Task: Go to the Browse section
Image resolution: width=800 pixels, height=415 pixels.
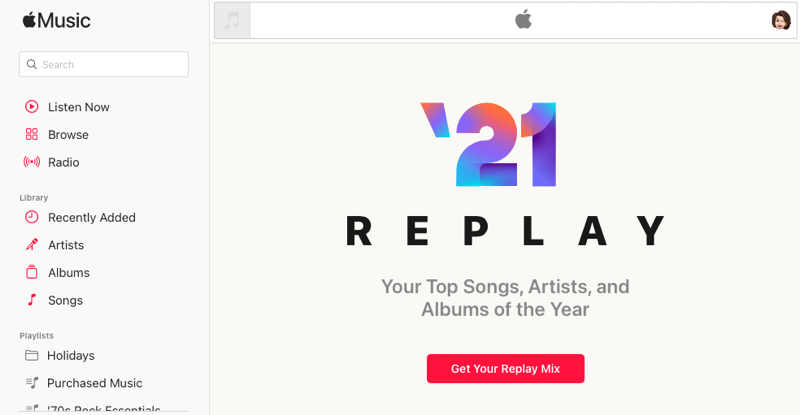Action: click(68, 135)
